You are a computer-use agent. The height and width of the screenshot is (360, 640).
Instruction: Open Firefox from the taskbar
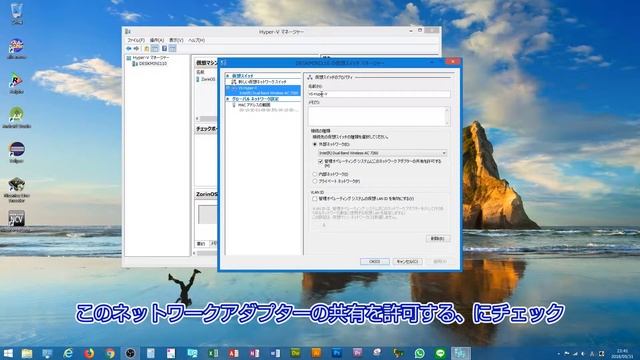point(89,353)
